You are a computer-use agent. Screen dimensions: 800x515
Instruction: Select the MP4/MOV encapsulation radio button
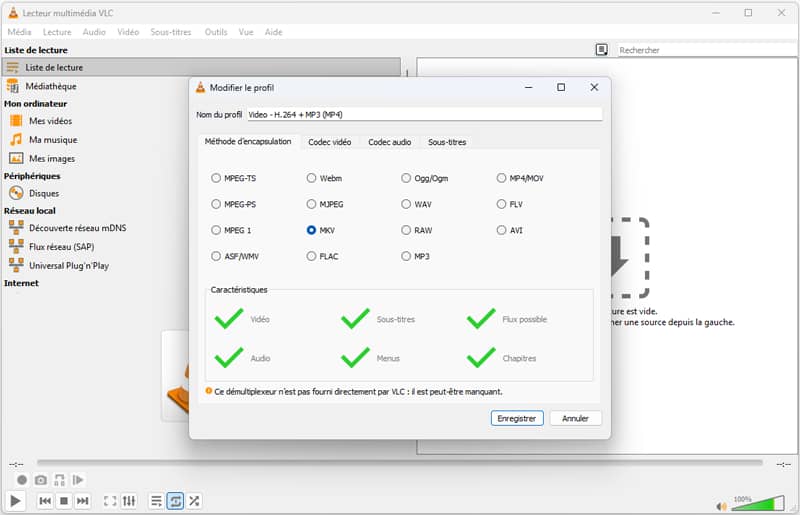[502, 178]
